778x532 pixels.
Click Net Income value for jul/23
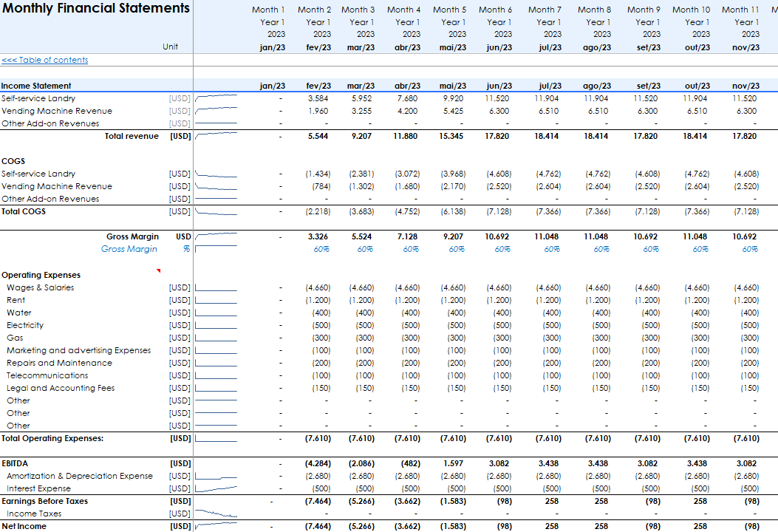click(x=551, y=526)
